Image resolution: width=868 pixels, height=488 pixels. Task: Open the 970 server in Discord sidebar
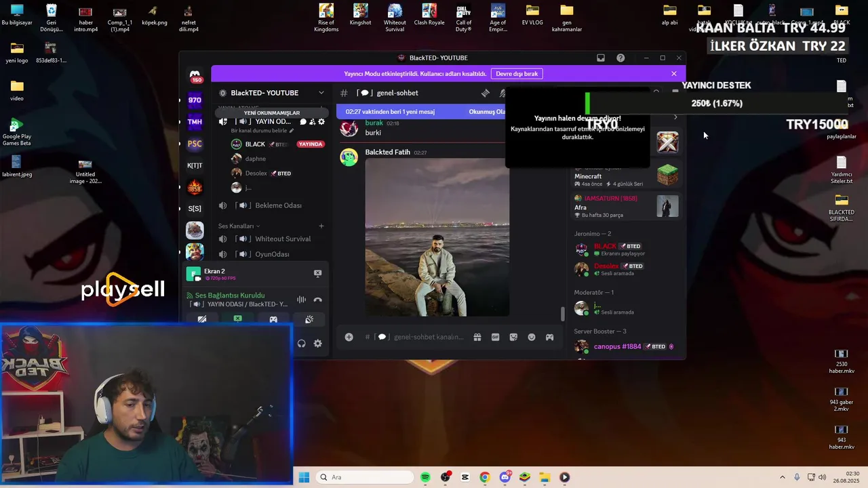click(x=195, y=100)
